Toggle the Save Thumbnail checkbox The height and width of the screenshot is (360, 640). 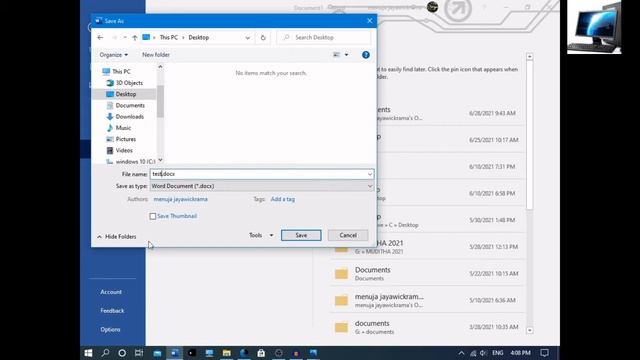click(153, 216)
